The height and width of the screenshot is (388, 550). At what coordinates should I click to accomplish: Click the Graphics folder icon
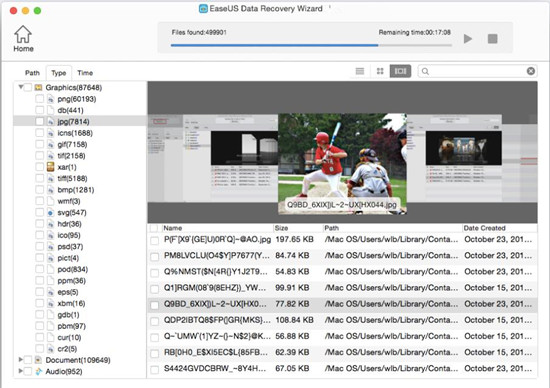point(38,87)
